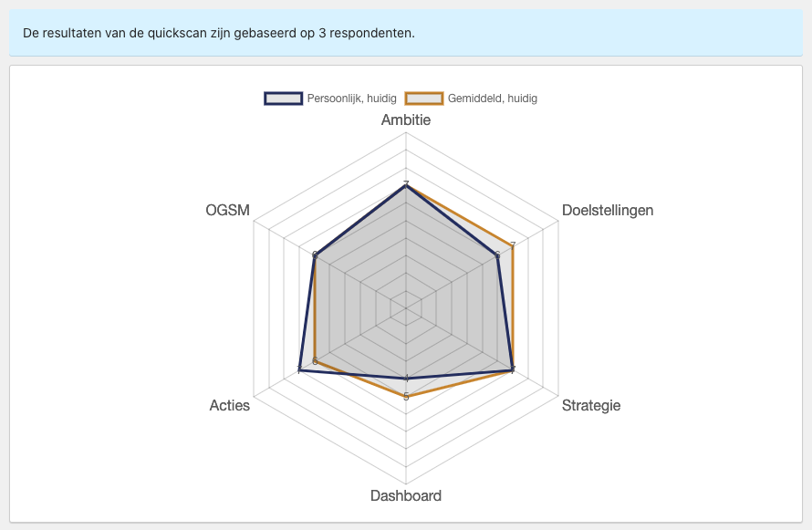Click the blue Doelstellingen point valued 6

coord(497,255)
